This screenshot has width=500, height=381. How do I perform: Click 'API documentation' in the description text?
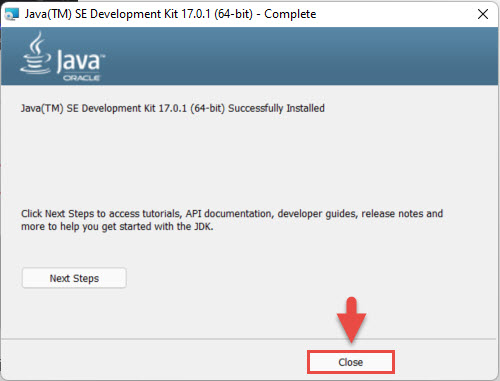(x=230, y=214)
